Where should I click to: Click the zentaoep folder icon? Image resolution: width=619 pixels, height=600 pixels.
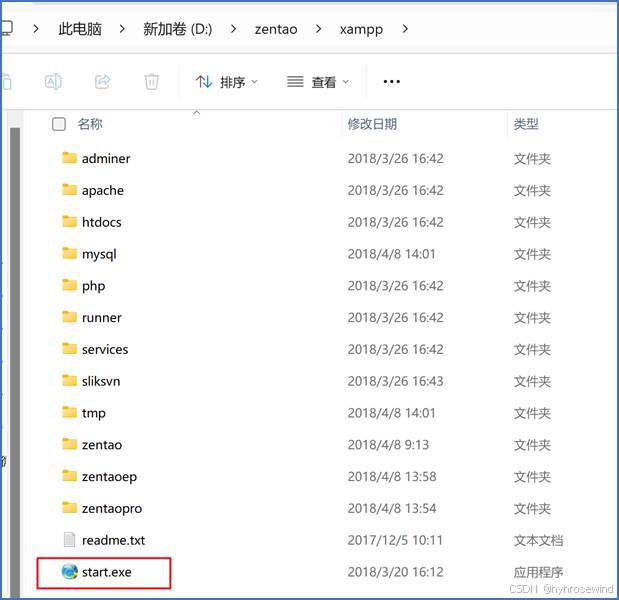[x=69, y=476]
